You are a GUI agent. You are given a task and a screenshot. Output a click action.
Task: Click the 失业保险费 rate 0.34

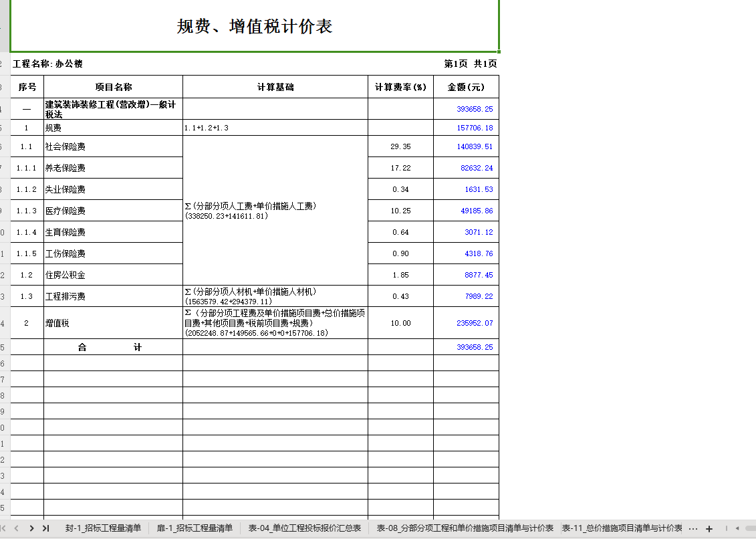tap(400, 189)
